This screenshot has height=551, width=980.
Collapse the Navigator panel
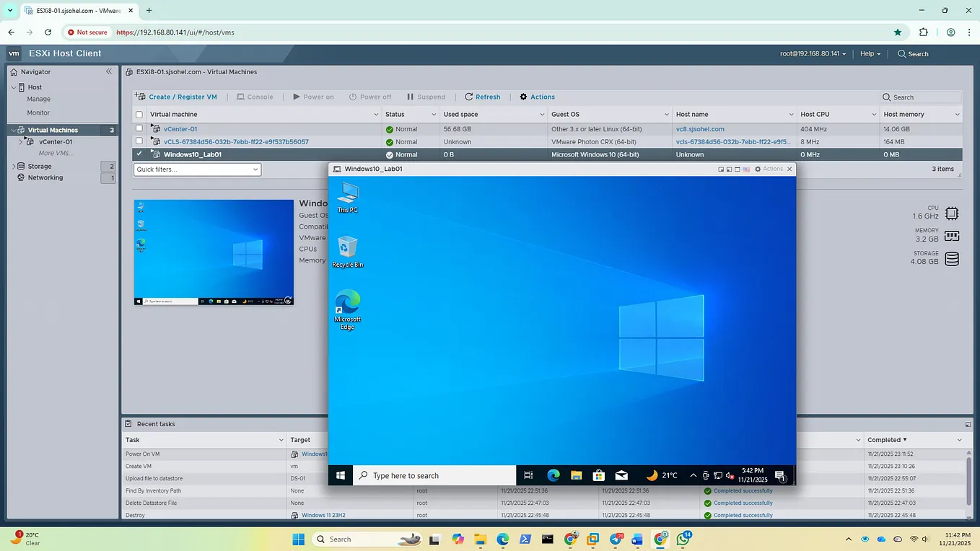pyautogui.click(x=109, y=71)
